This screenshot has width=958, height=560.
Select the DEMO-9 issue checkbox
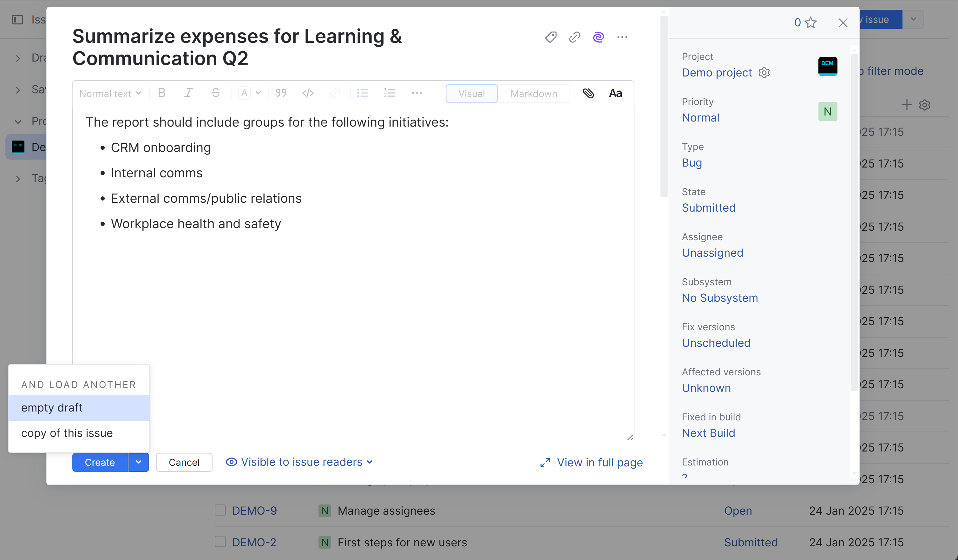220,510
